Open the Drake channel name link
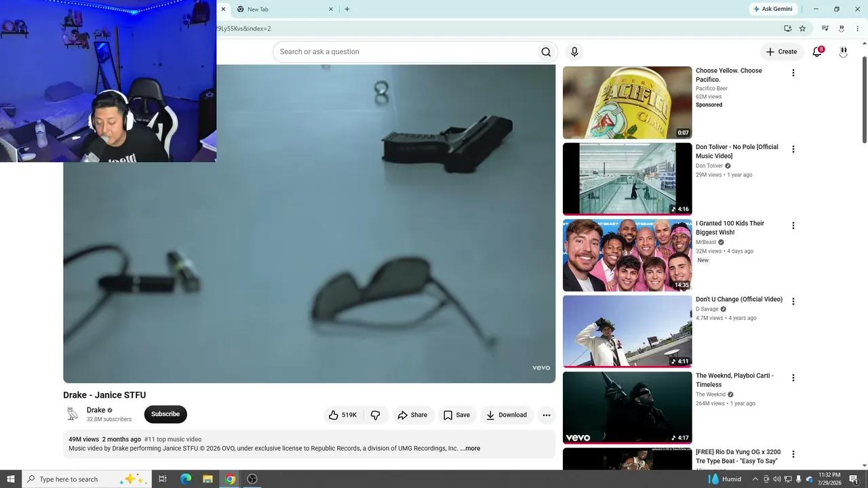Viewport: 868px width, 488px height. click(96, 410)
